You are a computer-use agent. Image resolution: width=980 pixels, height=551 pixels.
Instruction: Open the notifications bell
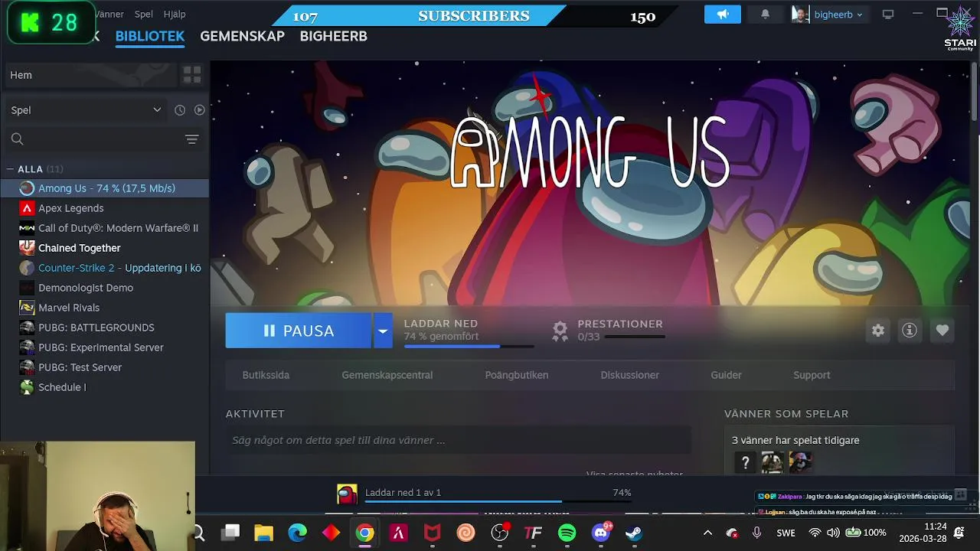(765, 15)
